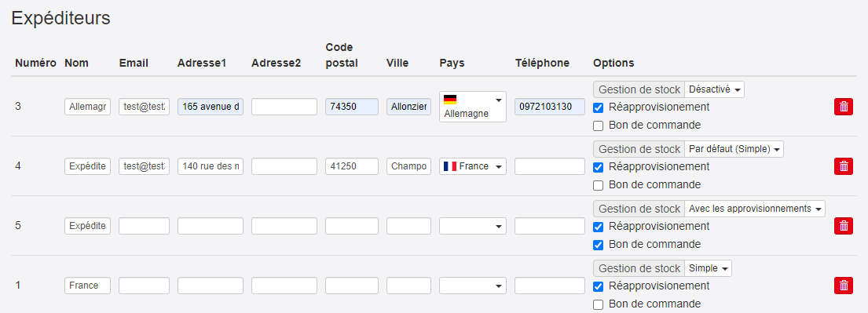Enable Bon de commande for shipper 4
Image resolution: width=868 pixels, height=313 pixels.
pos(598,184)
